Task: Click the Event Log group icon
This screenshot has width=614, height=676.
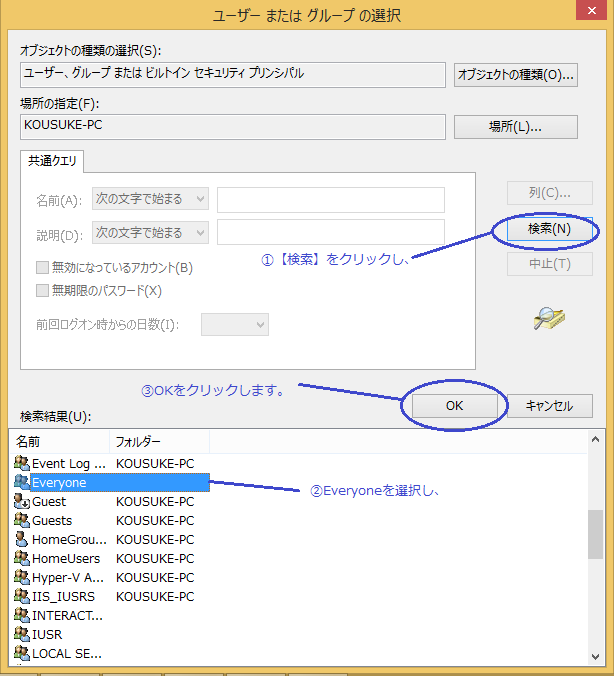Action: [22, 463]
